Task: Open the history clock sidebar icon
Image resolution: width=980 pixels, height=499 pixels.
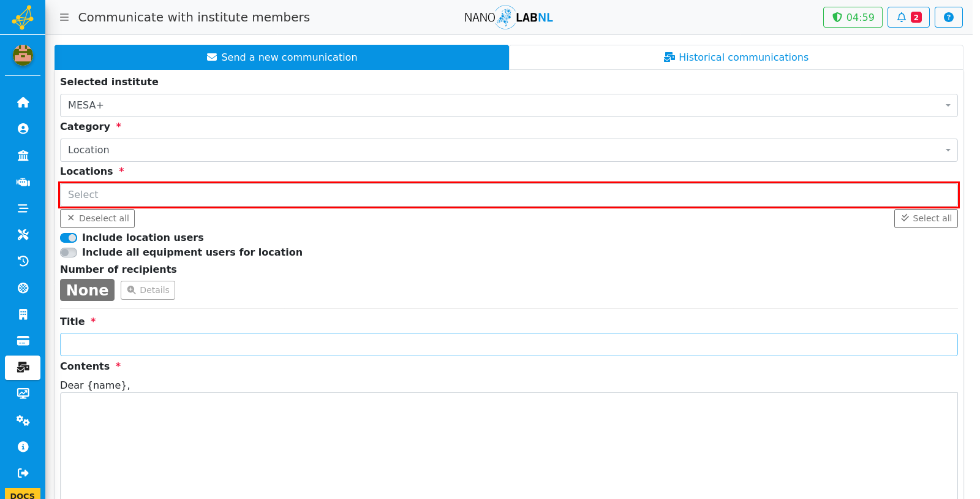Action: [x=23, y=261]
